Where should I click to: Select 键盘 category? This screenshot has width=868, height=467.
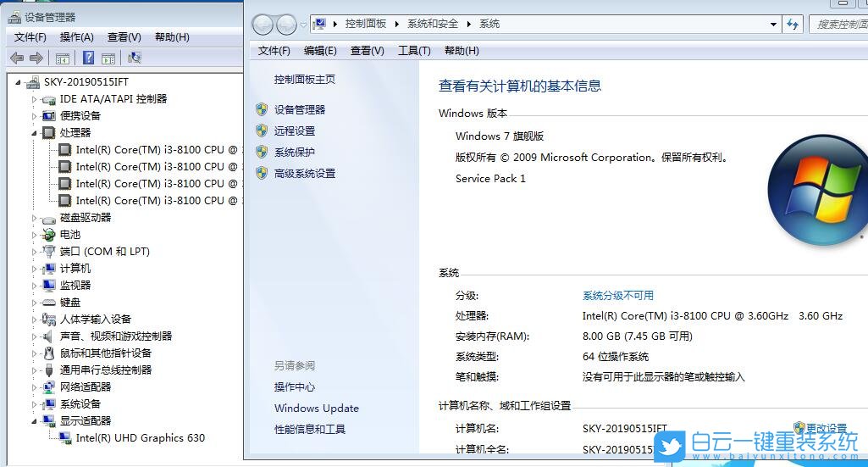pos(70,303)
